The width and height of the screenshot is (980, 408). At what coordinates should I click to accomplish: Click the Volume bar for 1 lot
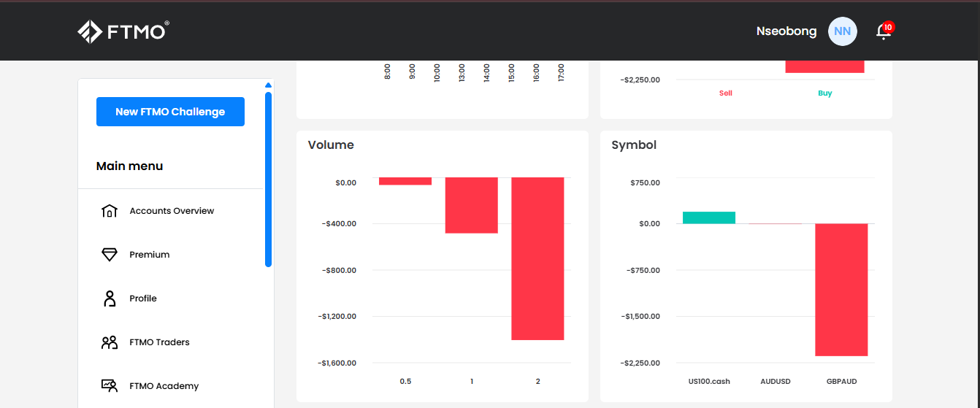click(x=472, y=205)
